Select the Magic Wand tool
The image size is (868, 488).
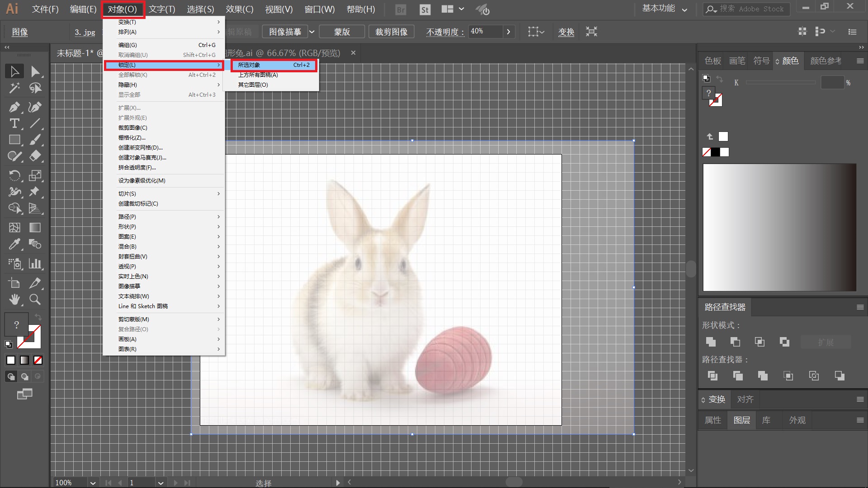[x=14, y=88]
